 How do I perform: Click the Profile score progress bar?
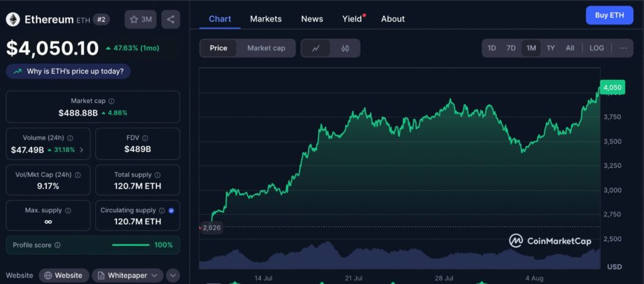[x=131, y=245]
